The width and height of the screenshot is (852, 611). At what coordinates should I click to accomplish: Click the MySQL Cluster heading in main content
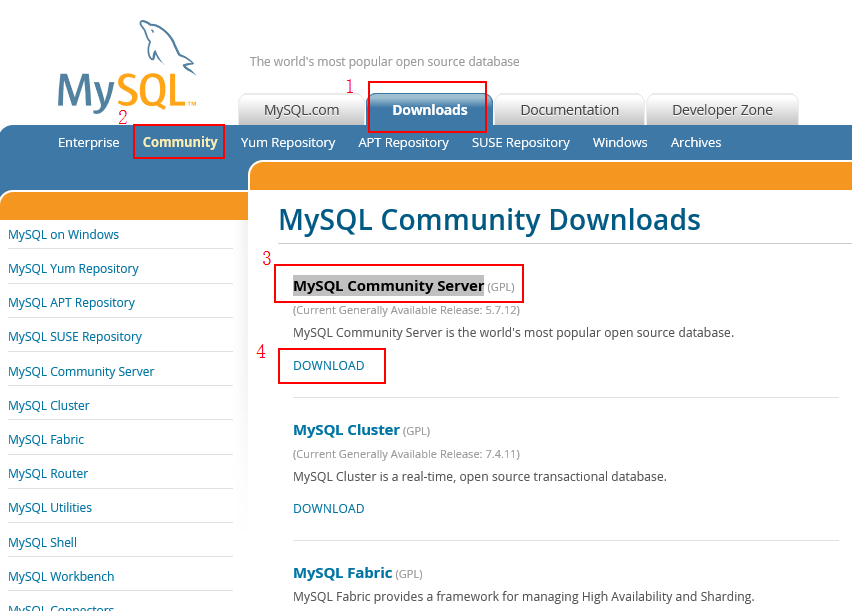pyautogui.click(x=346, y=430)
